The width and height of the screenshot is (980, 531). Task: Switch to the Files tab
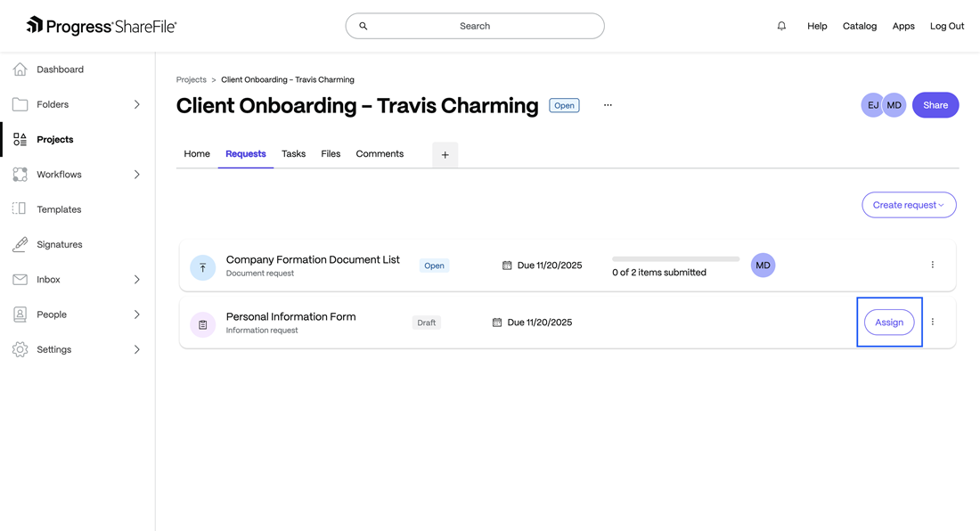[x=331, y=154]
